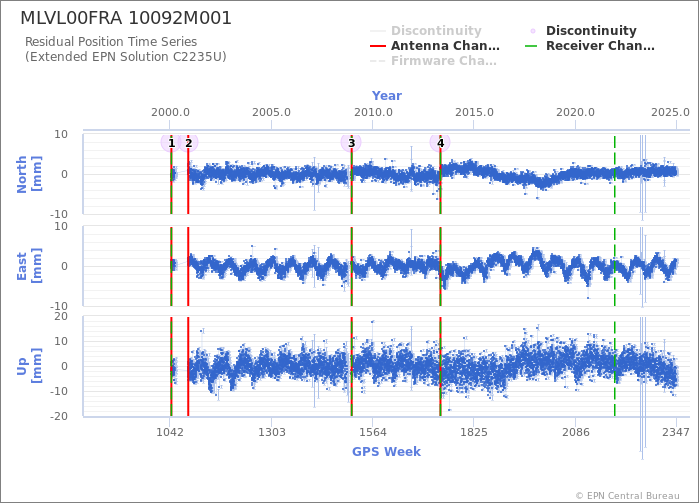Image resolution: width=700 pixels, height=504 pixels.
Task: Click the 2020.0 year tick label
Action: click(x=575, y=112)
